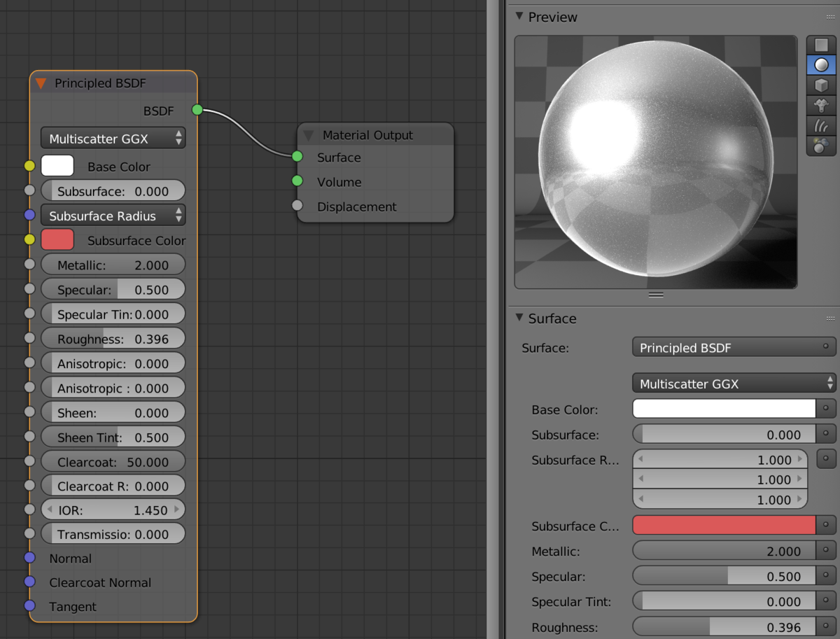Click link button next to Subsurface Color in panel
840x639 pixels.
[827, 525]
